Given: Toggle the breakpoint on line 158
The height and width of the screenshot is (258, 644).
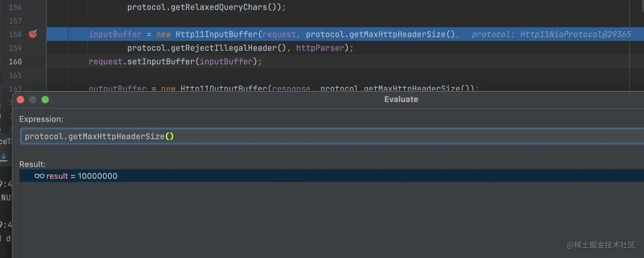Looking at the screenshot, I should [x=33, y=34].
